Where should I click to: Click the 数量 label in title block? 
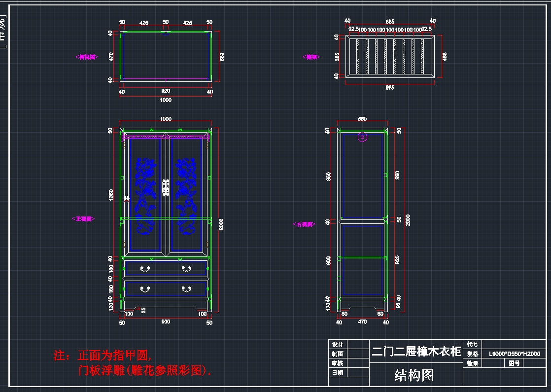click(472, 363)
